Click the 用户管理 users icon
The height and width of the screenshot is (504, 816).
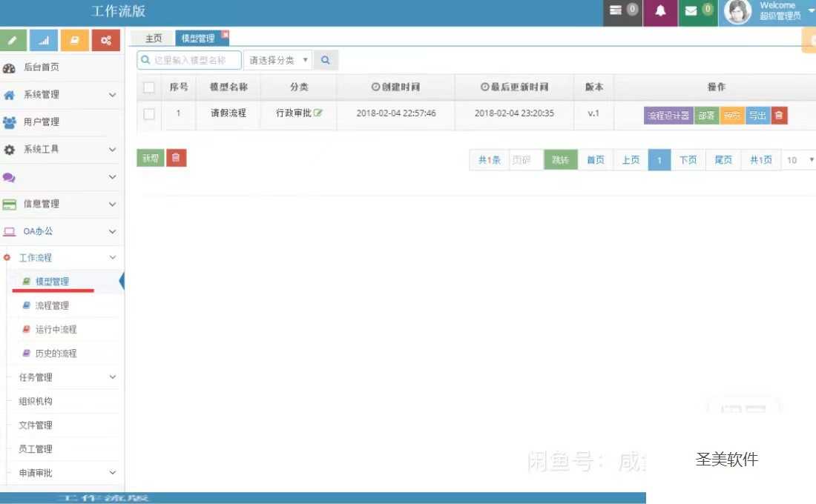click(9, 122)
